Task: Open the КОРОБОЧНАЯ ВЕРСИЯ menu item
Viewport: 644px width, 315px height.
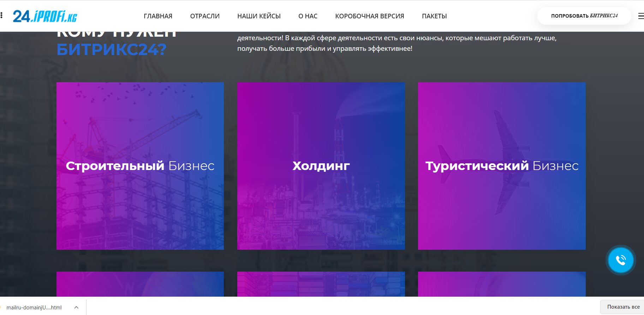Action: coord(370,16)
